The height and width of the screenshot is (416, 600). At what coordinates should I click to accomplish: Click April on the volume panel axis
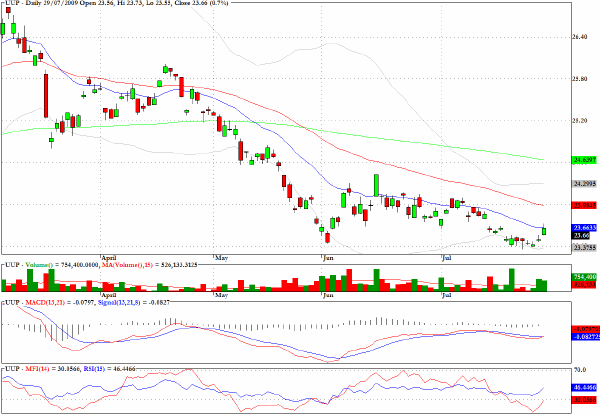109,295
